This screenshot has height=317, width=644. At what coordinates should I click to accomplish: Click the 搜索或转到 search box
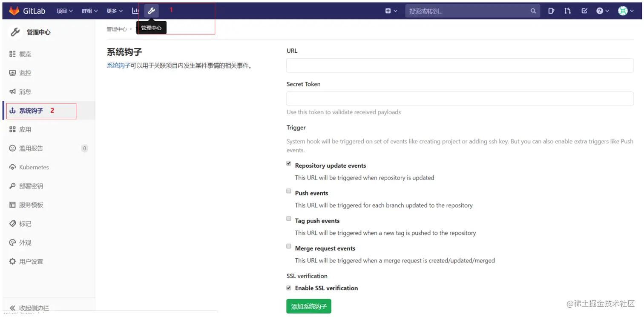(x=473, y=11)
